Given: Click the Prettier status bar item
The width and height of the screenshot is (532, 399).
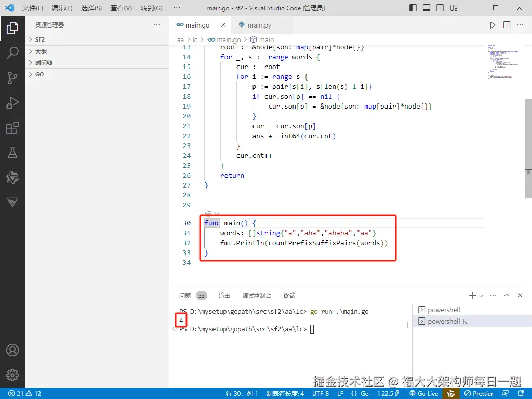Looking at the screenshot, I should click(478, 394).
